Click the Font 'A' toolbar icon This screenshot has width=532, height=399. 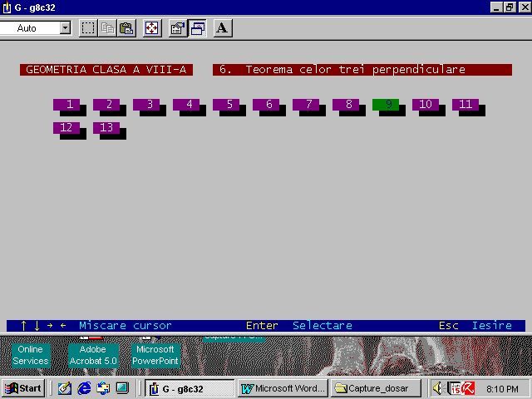point(223,28)
